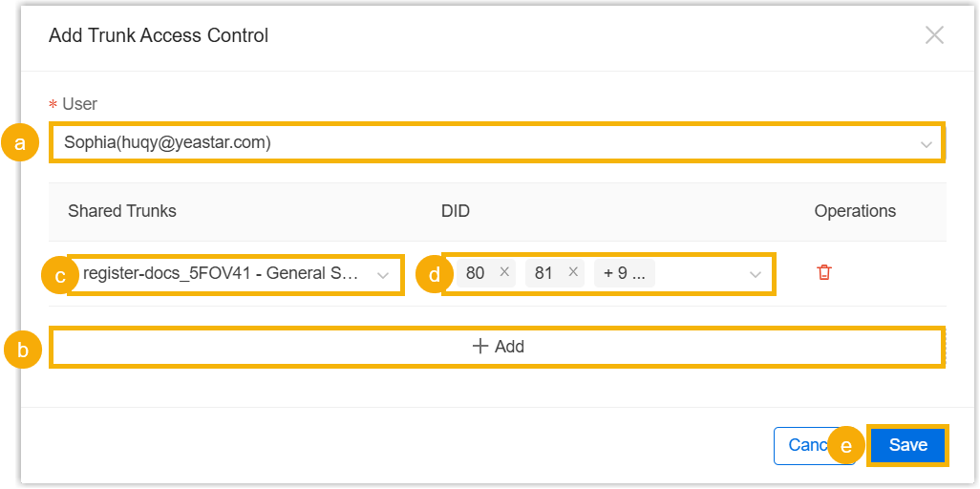Cancel the trunk access control dialog
Viewport: 980px width, 489px height.
800,445
